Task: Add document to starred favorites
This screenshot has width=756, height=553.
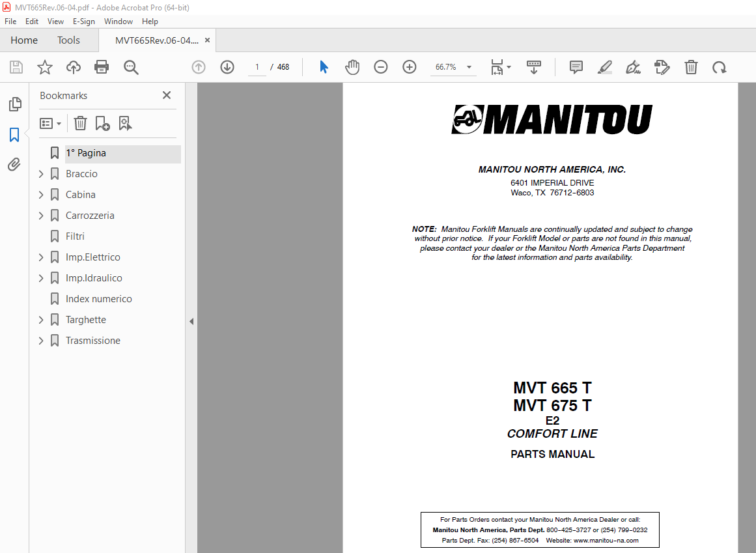Action: coord(45,67)
